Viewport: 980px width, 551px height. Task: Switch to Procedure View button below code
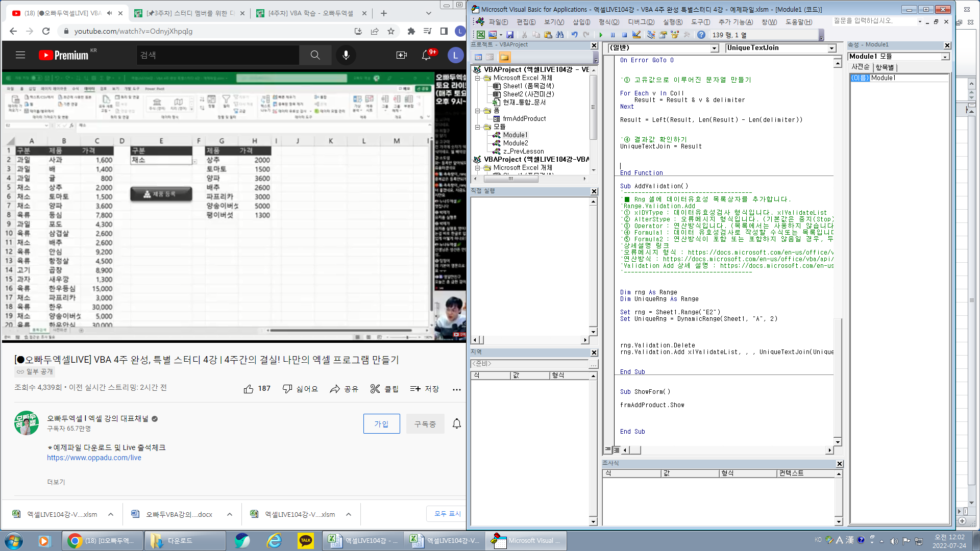click(608, 450)
